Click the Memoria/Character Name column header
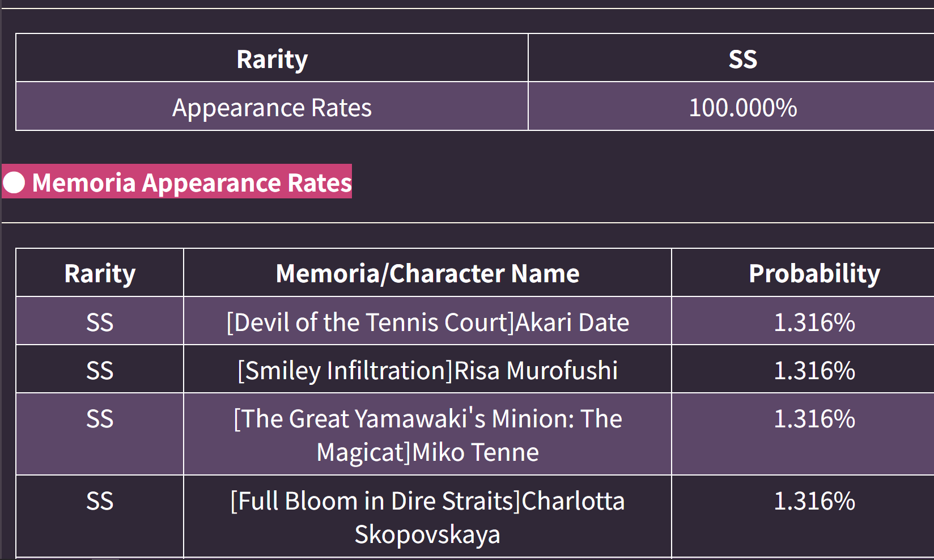 click(427, 273)
